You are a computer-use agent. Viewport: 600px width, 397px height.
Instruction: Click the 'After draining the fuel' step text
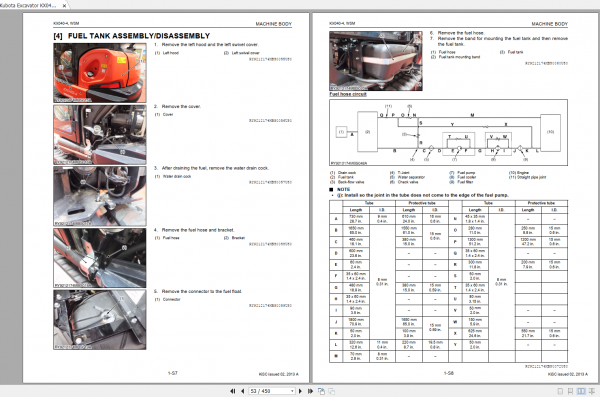pos(215,168)
